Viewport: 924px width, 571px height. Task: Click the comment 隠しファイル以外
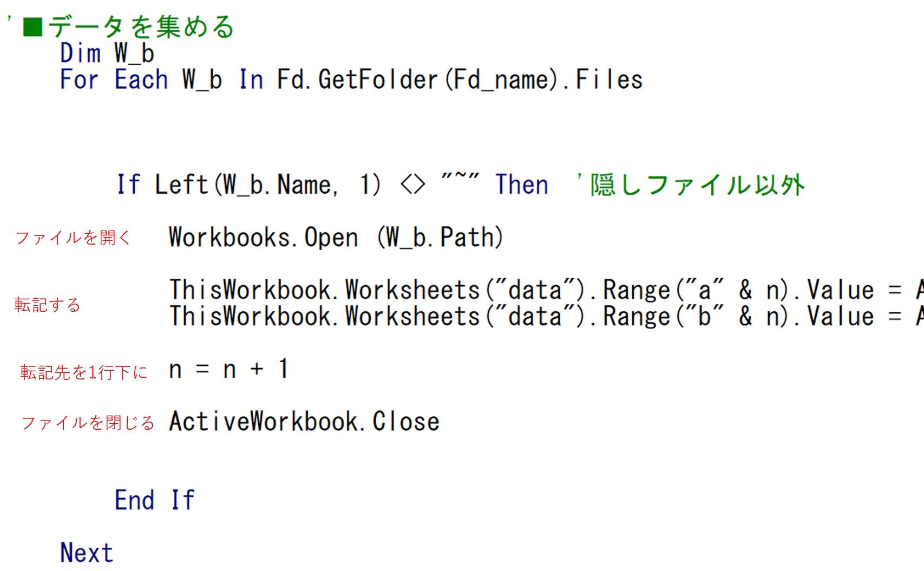point(697,185)
